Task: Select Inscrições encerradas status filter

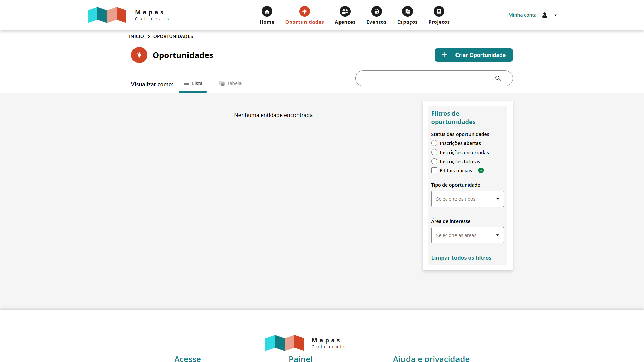Action: (434, 152)
